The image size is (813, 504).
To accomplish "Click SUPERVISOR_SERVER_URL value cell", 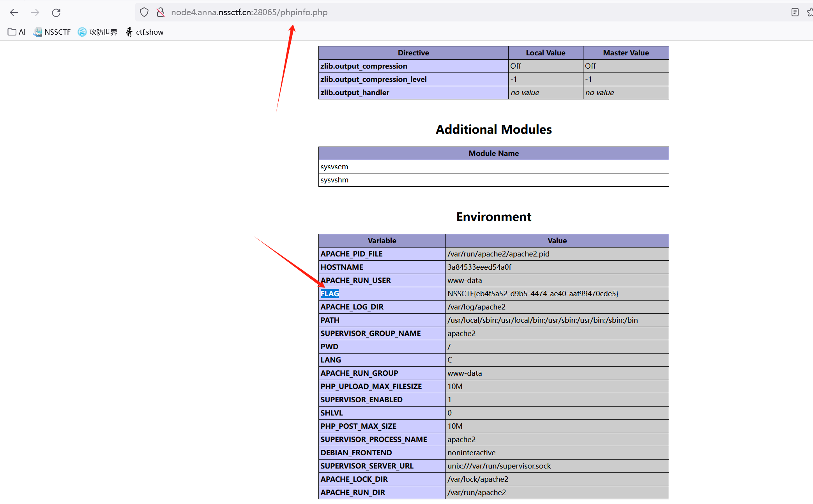I will click(499, 466).
